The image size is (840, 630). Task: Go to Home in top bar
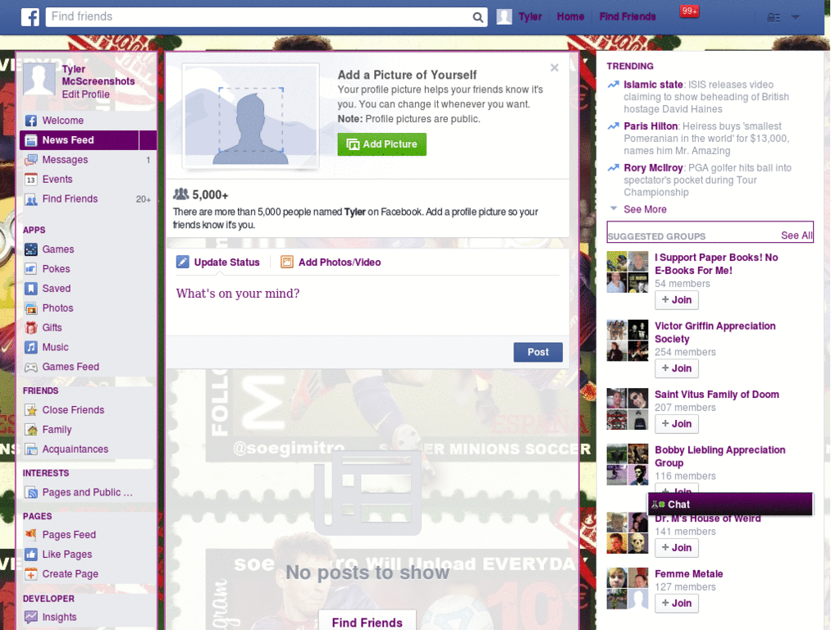coord(570,16)
